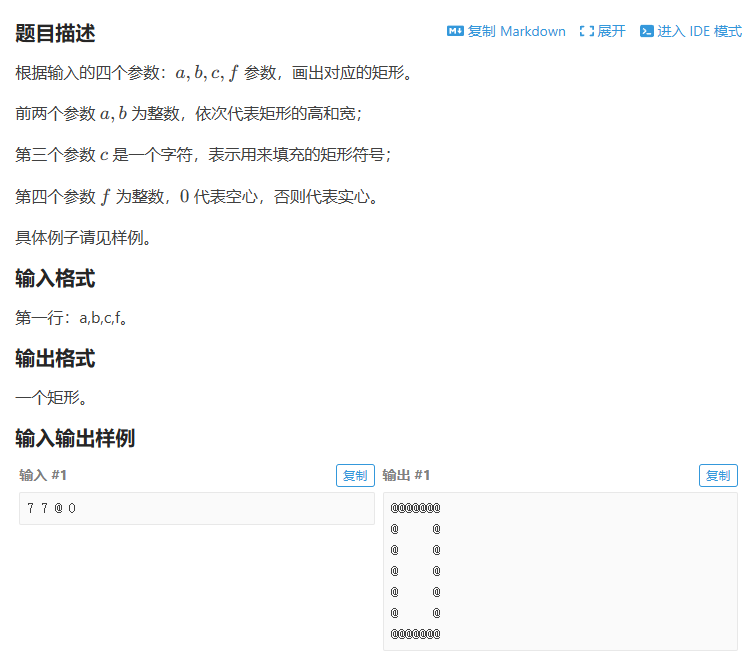
Task: Click the expand brackets icon beside 展开
Action: pos(586,31)
